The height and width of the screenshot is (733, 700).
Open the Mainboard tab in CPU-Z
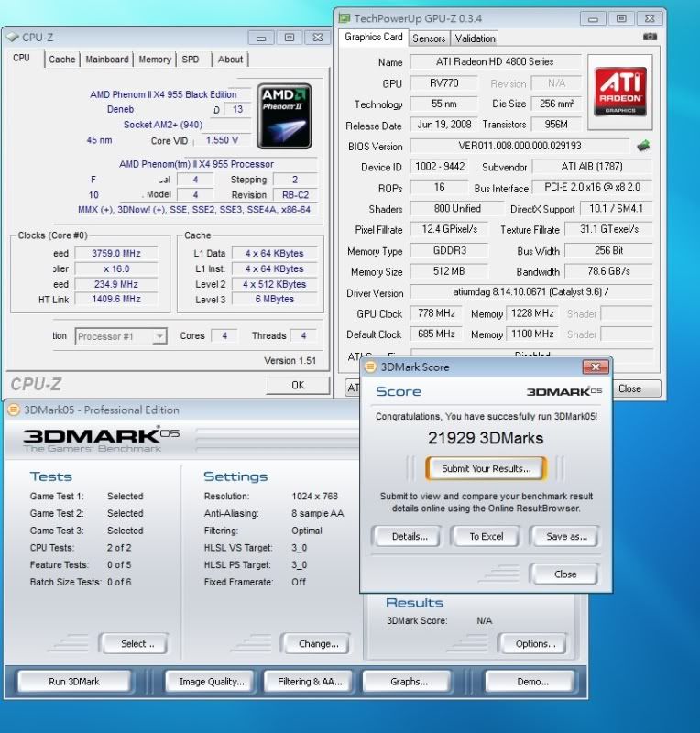tap(106, 60)
